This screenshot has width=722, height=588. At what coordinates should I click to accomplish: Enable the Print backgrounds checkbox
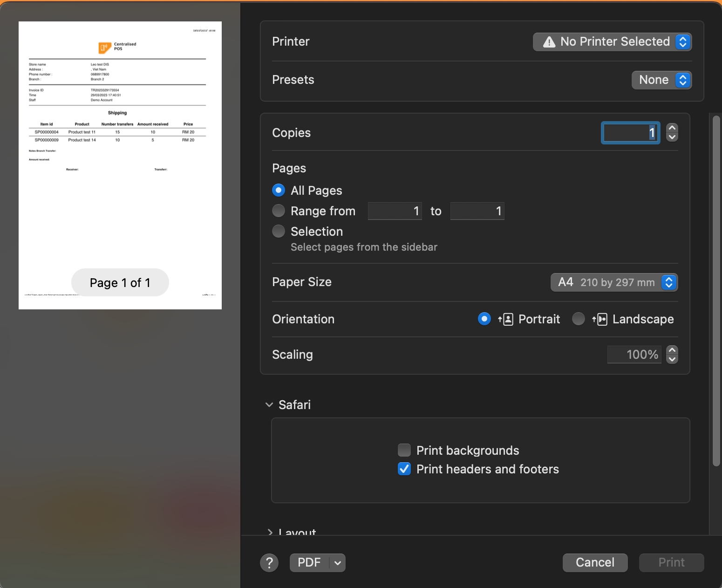404,450
